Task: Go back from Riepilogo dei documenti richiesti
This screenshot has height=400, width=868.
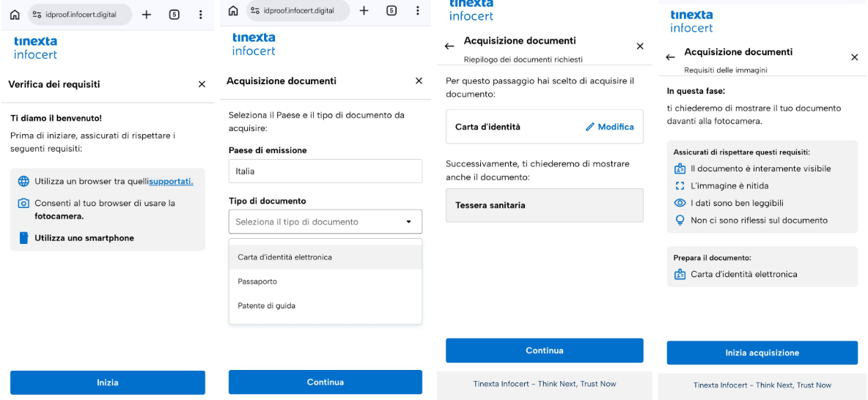Action: point(449,46)
